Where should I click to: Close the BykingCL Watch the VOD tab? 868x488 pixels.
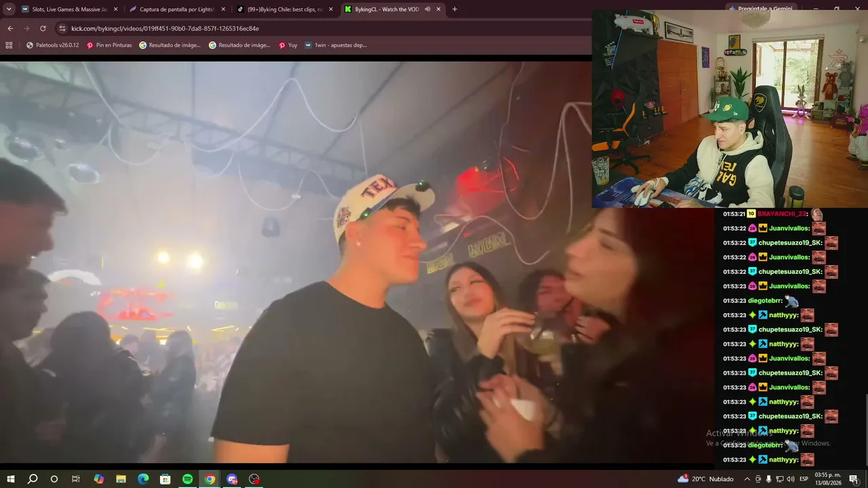pyautogui.click(x=438, y=9)
